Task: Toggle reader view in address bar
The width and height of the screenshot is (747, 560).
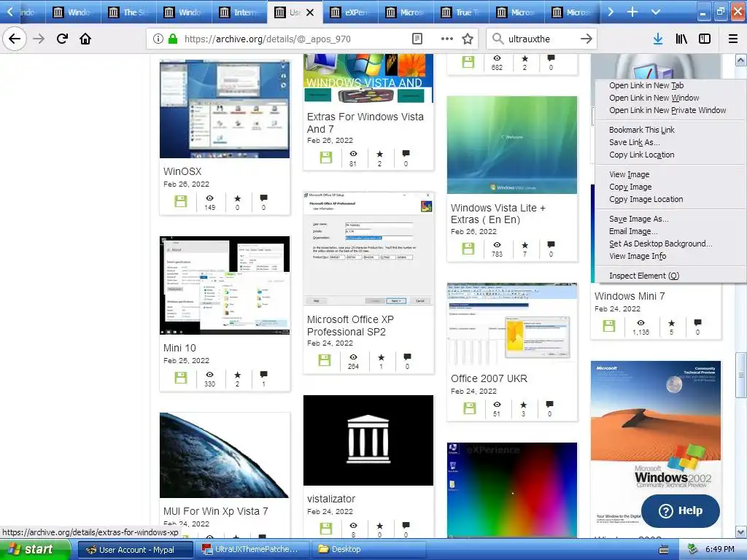Action: pyautogui.click(x=417, y=39)
